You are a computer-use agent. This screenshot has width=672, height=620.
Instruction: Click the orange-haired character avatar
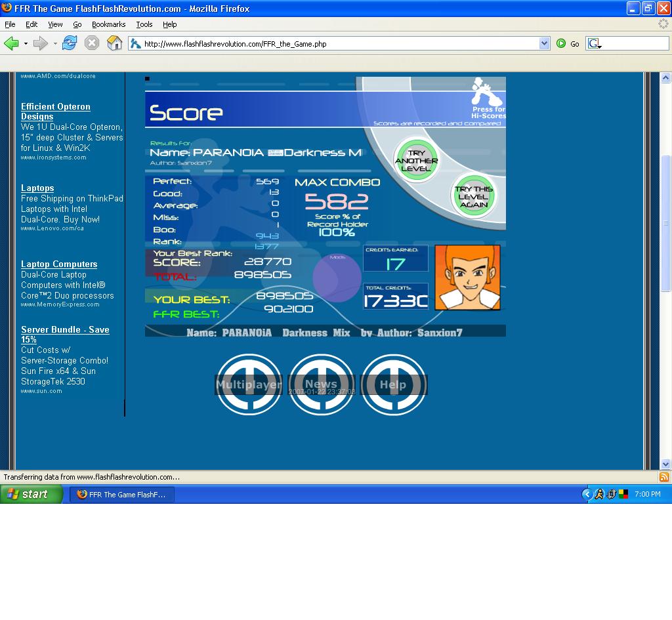click(467, 278)
